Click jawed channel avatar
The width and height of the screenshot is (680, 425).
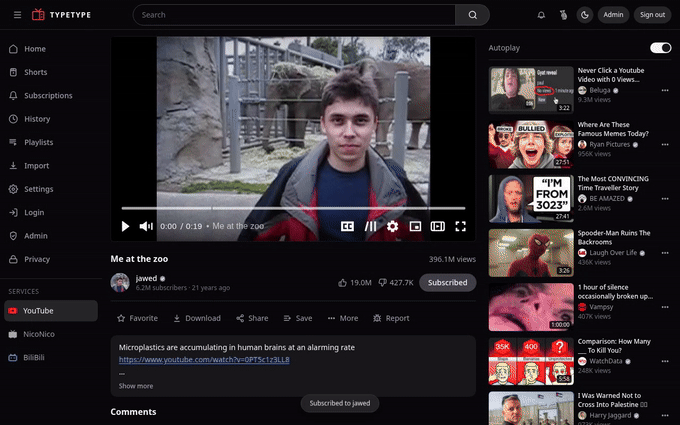click(x=120, y=283)
